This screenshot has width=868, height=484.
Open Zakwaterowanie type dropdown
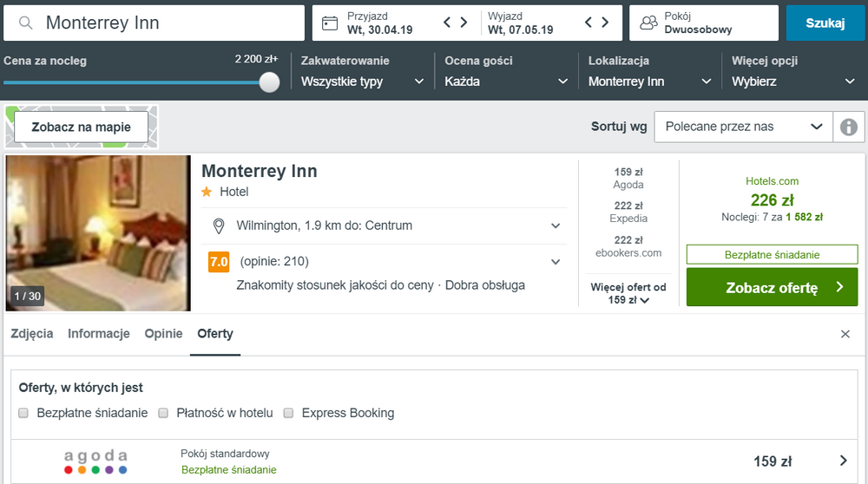(363, 82)
